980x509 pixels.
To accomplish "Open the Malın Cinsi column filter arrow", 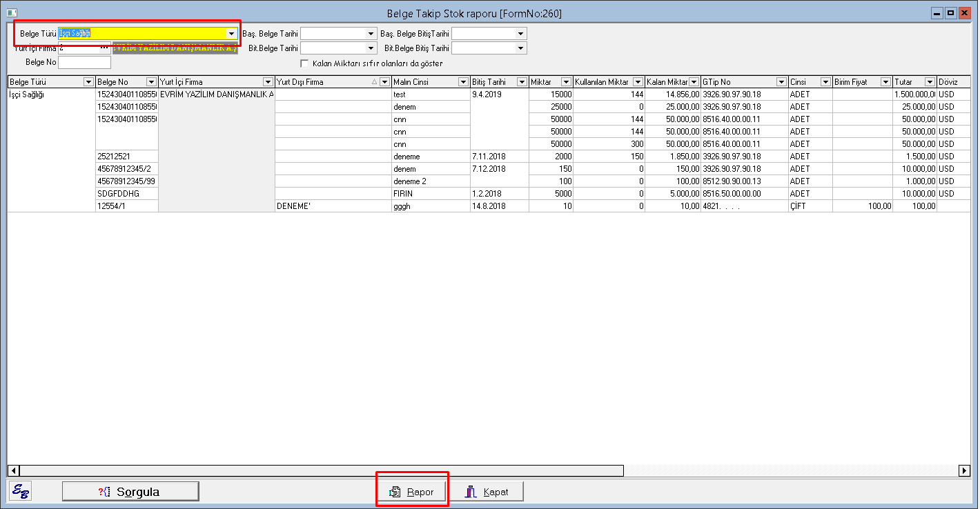I will [464, 82].
